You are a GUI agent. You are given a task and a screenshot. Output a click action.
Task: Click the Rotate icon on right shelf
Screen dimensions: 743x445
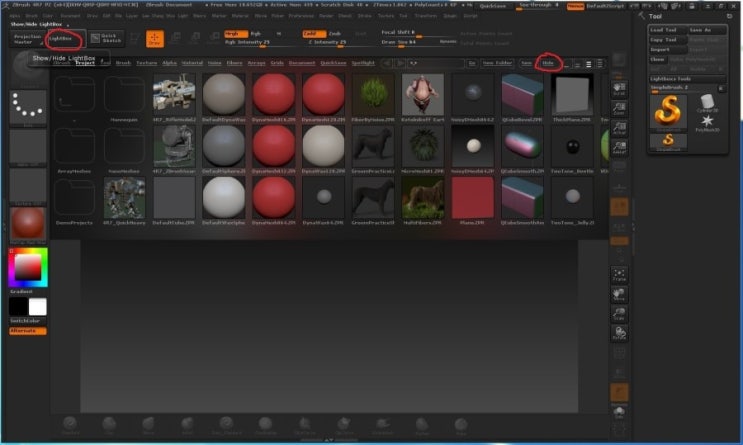click(x=619, y=334)
